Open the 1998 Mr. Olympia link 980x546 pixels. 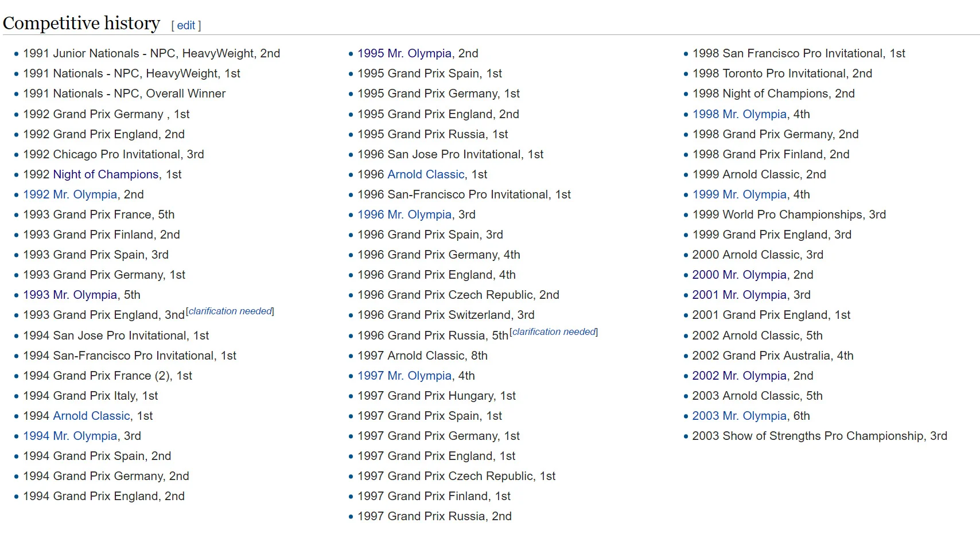tap(739, 114)
